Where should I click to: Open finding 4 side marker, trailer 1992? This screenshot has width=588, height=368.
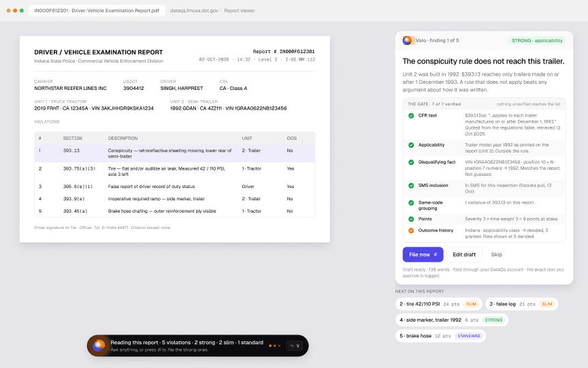pyautogui.click(x=452, y=320)
